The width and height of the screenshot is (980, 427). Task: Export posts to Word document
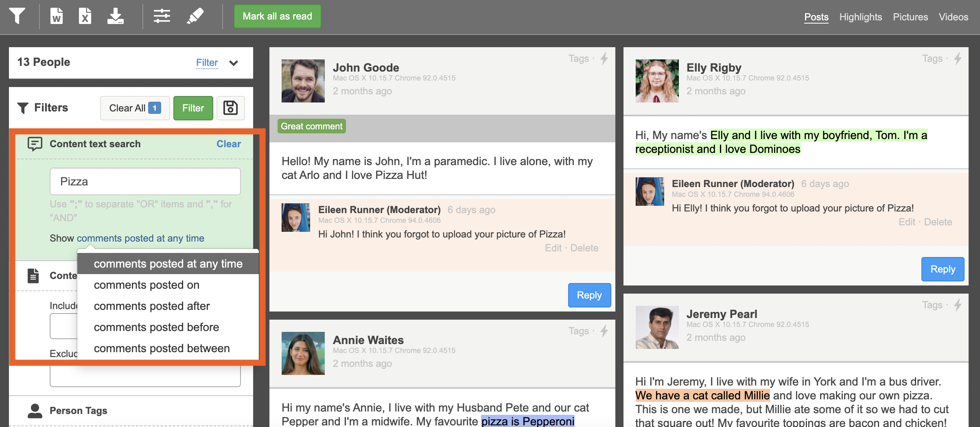click(x=57, y=16)
